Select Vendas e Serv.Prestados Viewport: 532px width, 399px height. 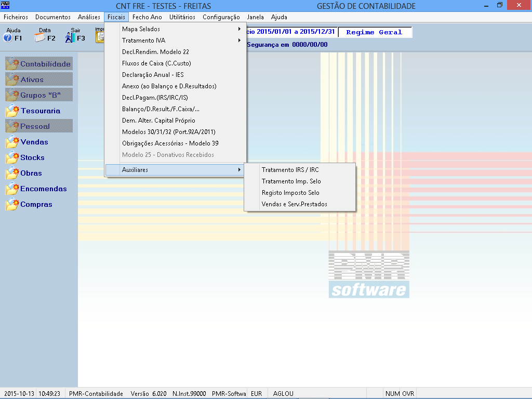pyautogui.click(x=300, y=204)
